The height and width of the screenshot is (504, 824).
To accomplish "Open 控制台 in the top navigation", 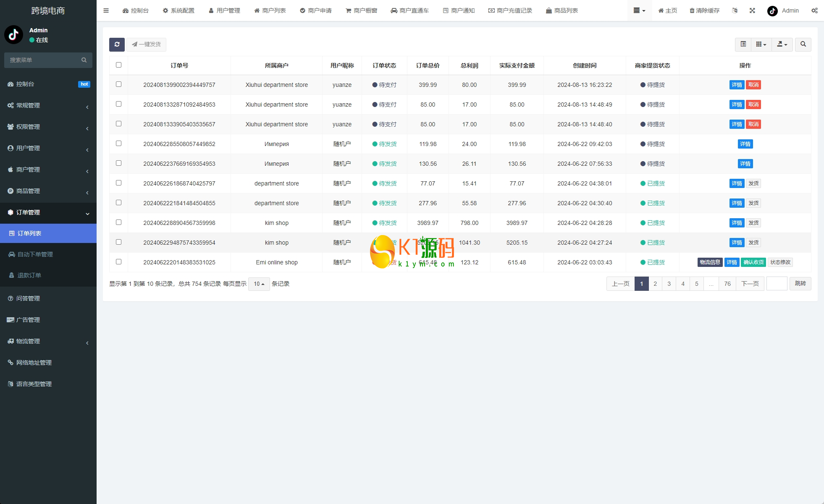I will click(135, 10).
